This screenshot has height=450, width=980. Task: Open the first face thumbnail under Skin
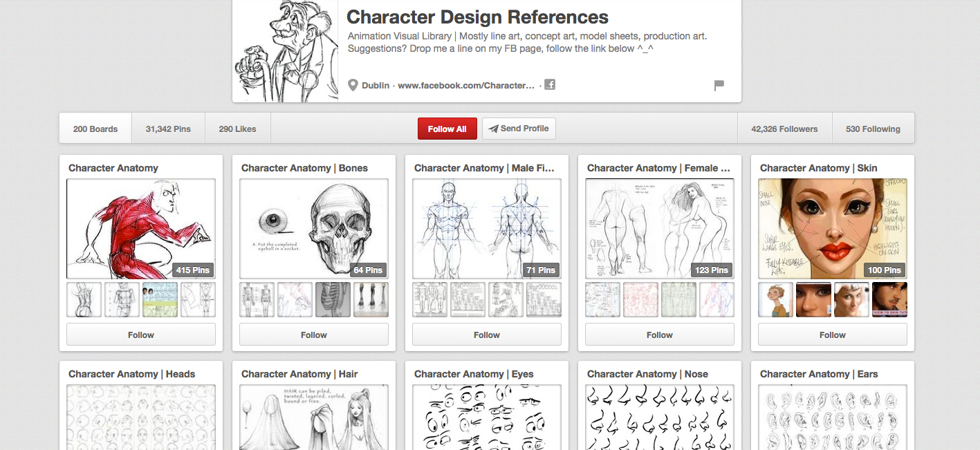point(776,299)
